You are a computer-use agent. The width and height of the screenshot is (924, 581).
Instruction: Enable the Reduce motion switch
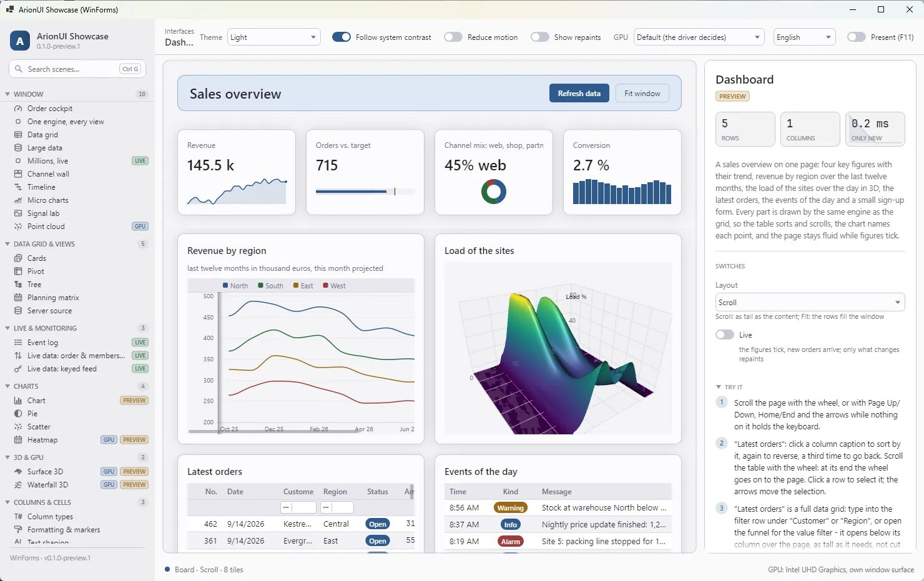[x=453, y=37]
